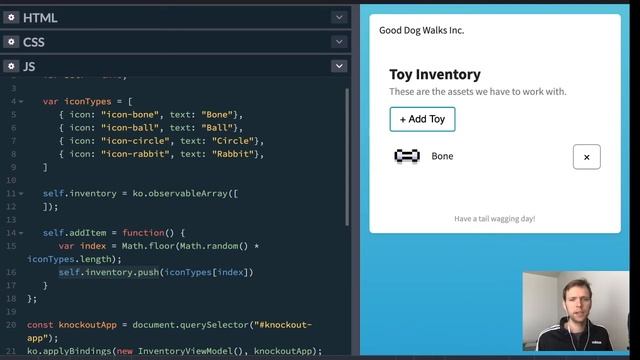Open JS panel settings gear
The image size is (640, 360).
pos(11,66)
